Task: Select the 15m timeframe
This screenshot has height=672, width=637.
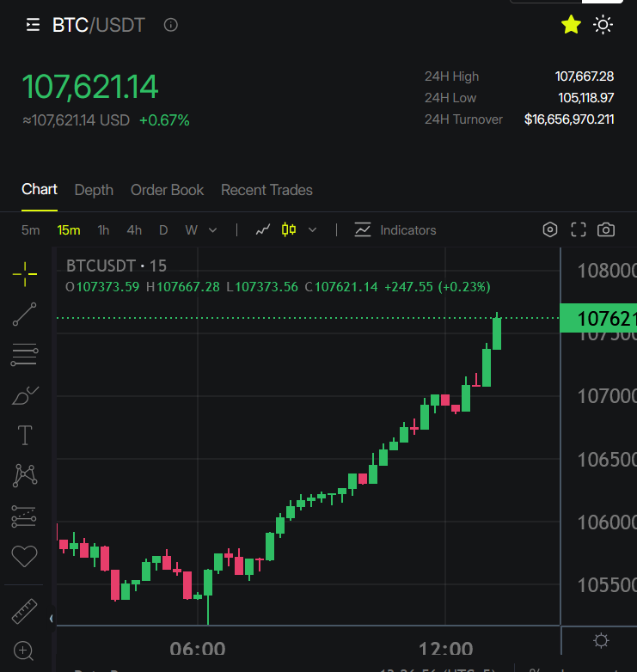Action: tap(69, 230)
